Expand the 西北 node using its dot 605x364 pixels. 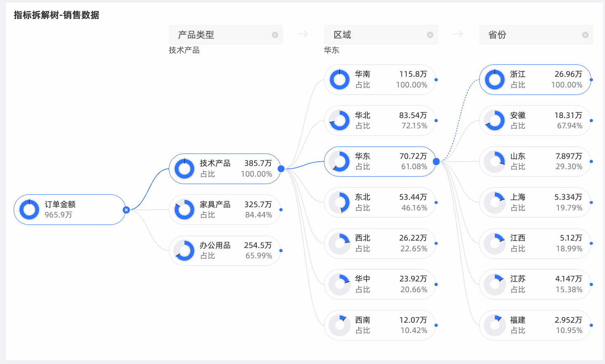[x=436, y=243]
